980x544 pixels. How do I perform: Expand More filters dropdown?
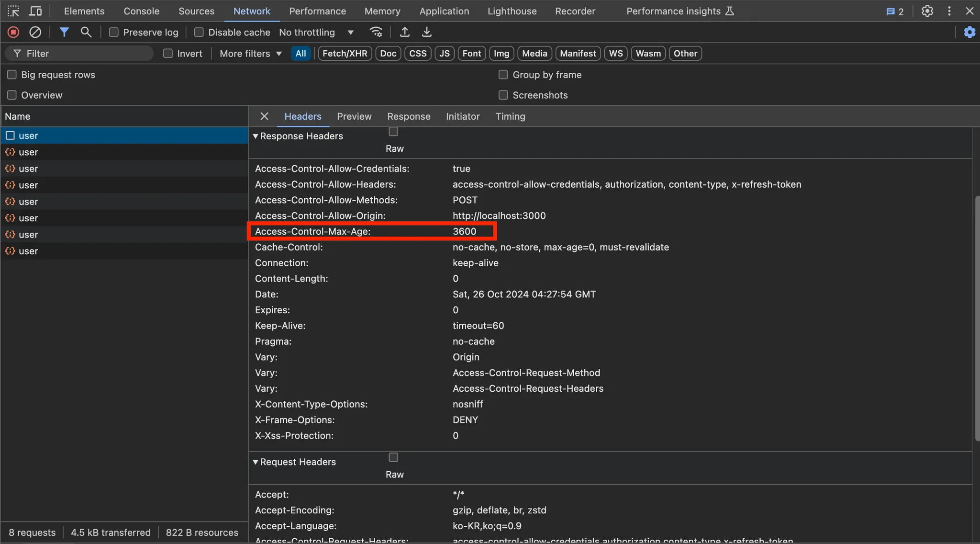[x=250, y=54]
